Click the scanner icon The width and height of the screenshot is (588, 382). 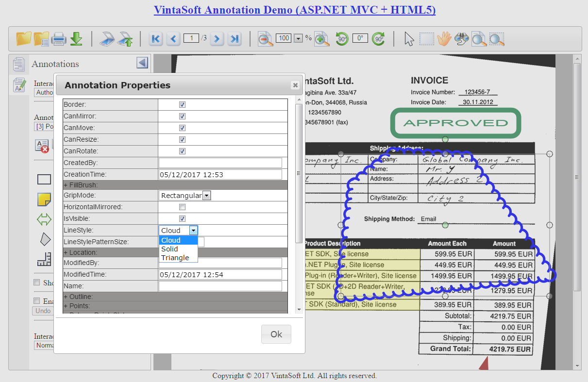pos(107,39)
